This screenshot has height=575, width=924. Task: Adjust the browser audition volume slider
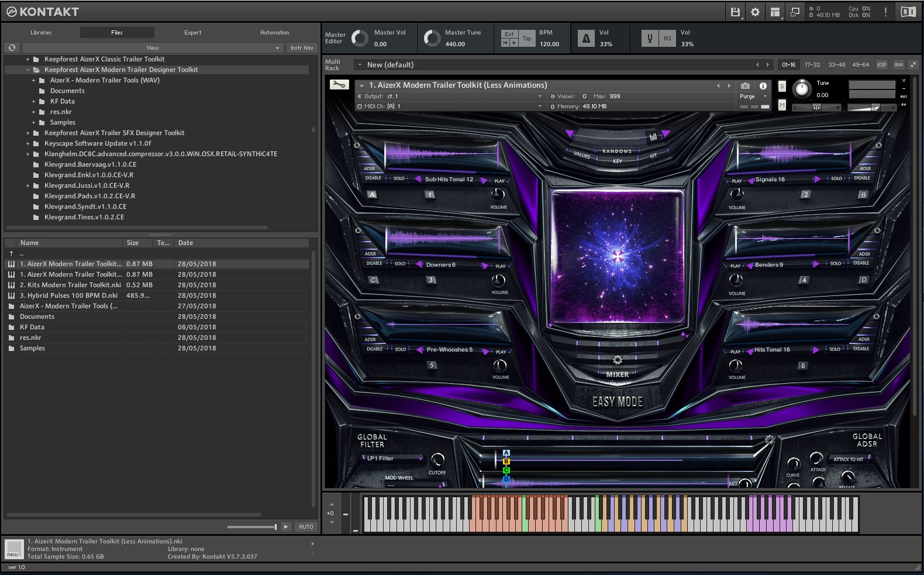(252, 527)
